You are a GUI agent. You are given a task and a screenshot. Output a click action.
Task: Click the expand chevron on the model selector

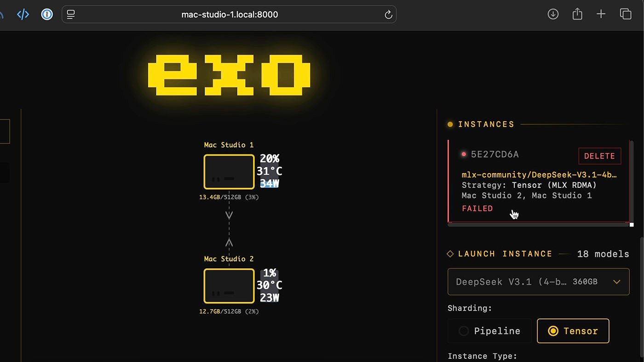point(616,282)
